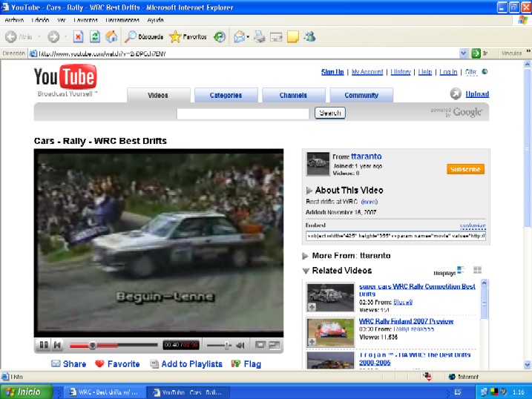Click the orange Subscribe button

pyautogui.click(x=465, y=169)
